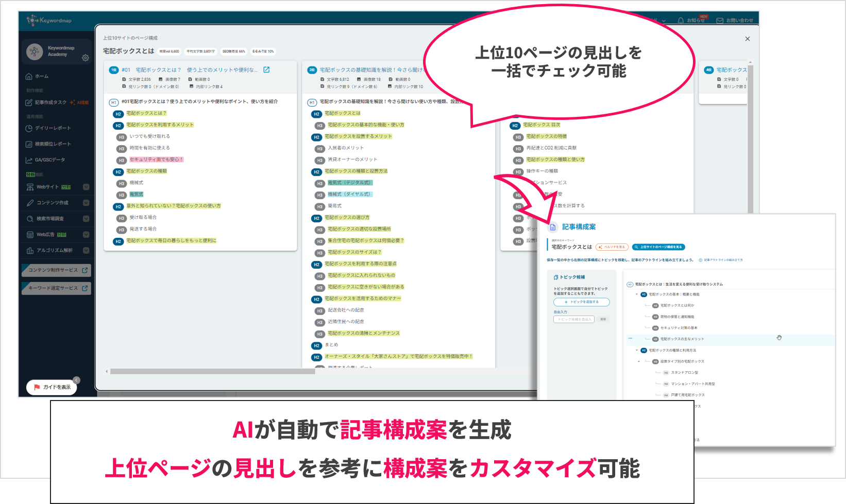Click the 記事構成案 document icon
This screenshot has height=504, width=846.
click(x=553, y=227)
